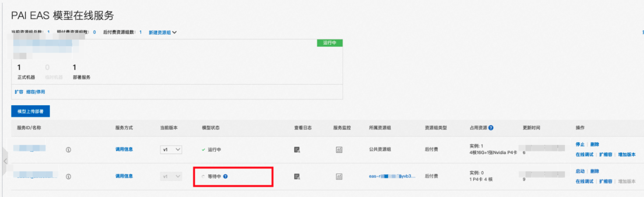Click 启动 to start the waiting service
The height and width of the screenshot is (197, 644).
[x=580, y=171]
